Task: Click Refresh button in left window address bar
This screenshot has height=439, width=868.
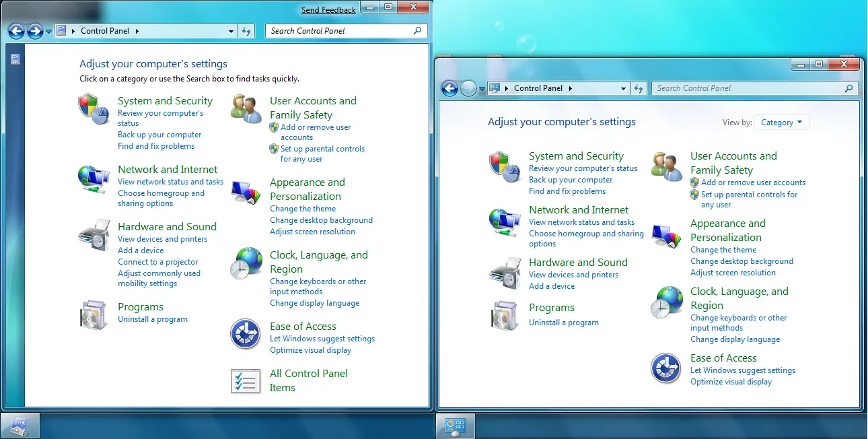Action: coord(246,31)
